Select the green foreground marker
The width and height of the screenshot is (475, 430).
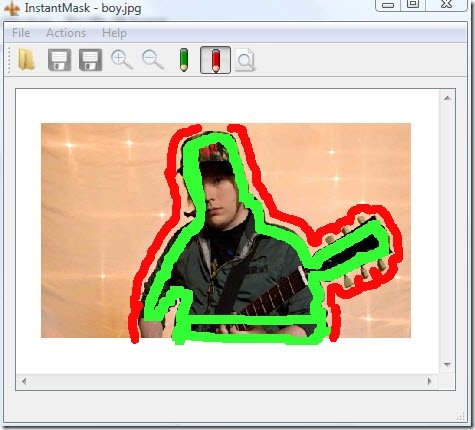point(184,60)
